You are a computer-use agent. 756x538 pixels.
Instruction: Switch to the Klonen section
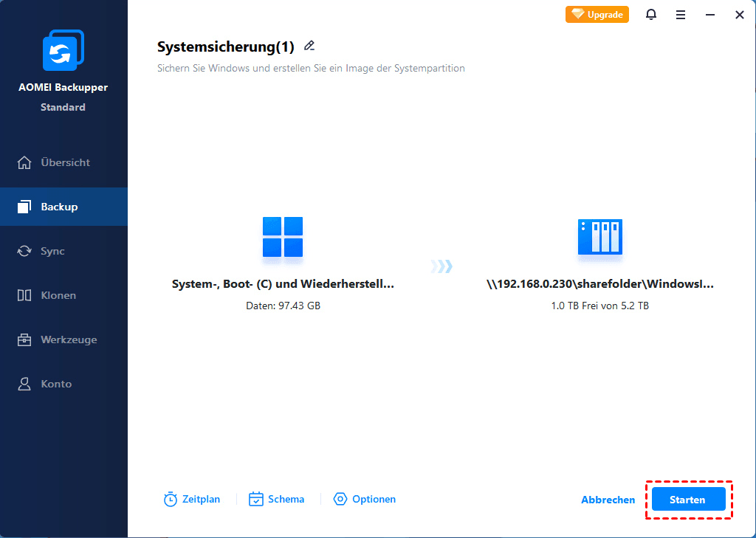[63, 295]
